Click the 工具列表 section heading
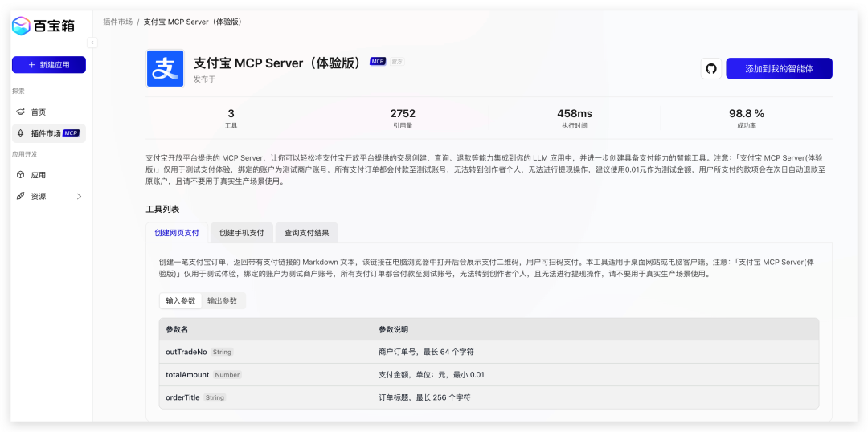 [162, 209]
